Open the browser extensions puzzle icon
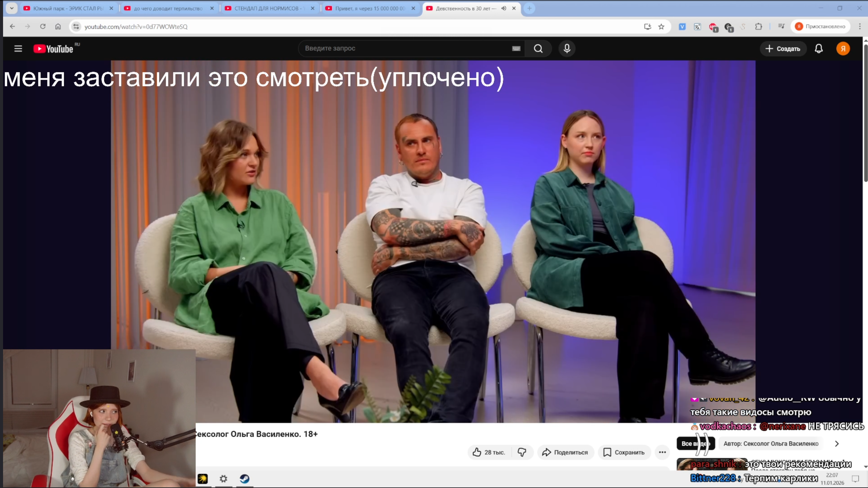This screenshot has height=488, width=868. pyautogui.click(x=758, y=27)
